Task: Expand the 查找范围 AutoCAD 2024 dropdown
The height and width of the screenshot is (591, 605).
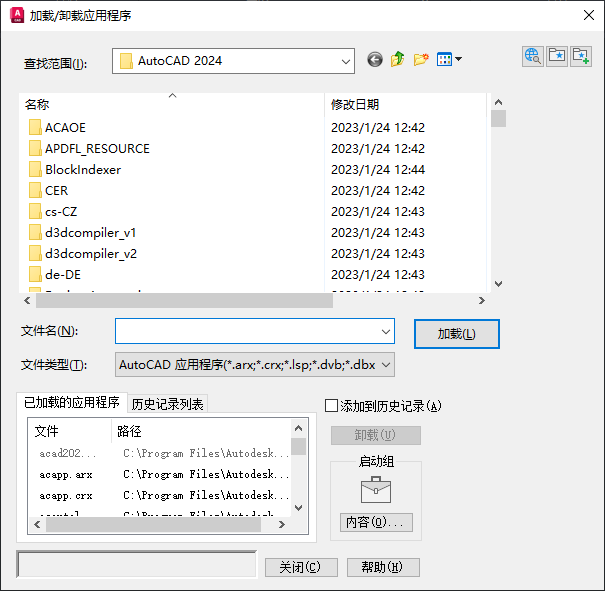Action: (x=346, y=61)
